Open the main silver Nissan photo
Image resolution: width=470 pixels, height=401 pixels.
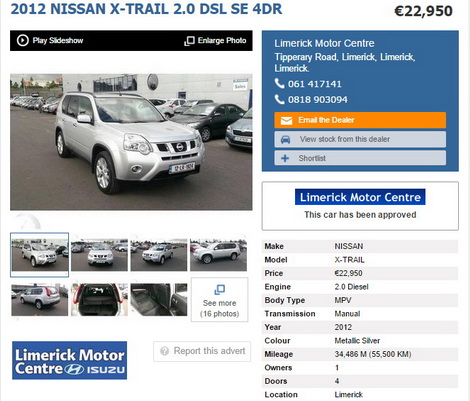pyautogui.click(x=131, y=142)
